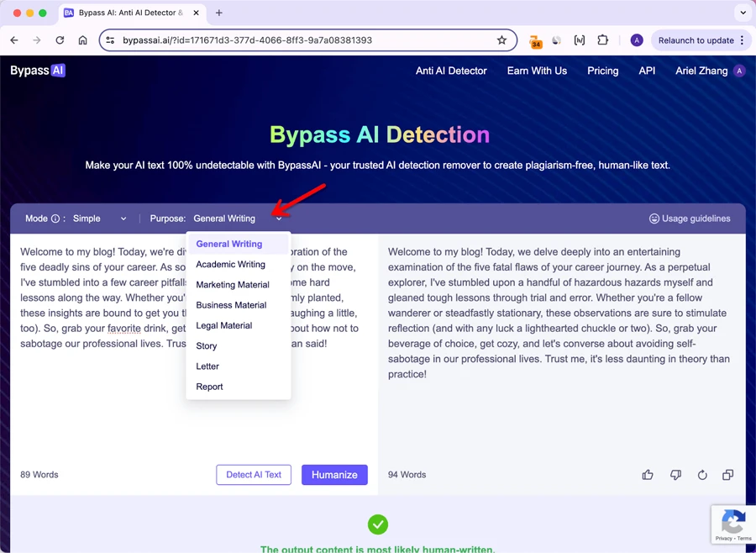Open the Chrome three-dot menu

tap(743, 40)
